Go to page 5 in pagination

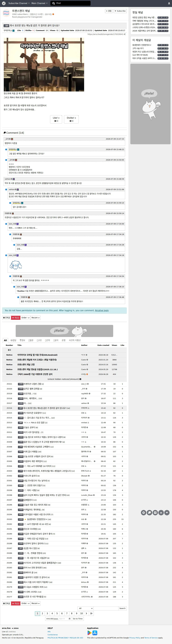click(57, 613)
